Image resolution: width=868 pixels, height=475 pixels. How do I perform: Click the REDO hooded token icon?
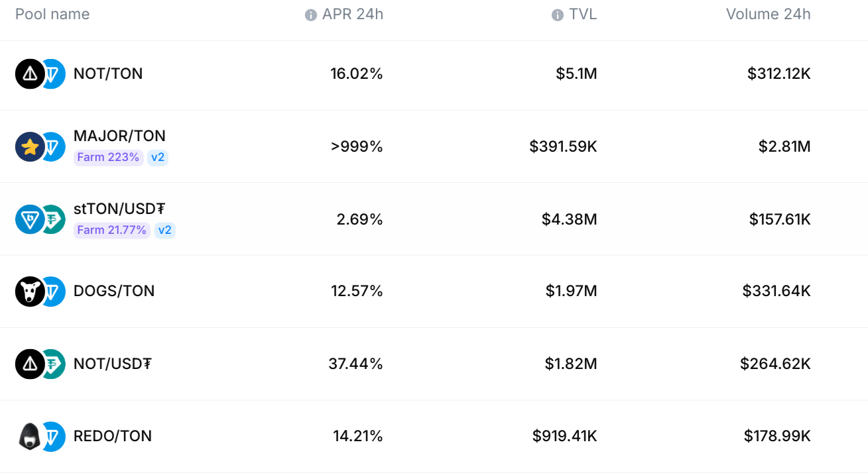pos(29,437)
